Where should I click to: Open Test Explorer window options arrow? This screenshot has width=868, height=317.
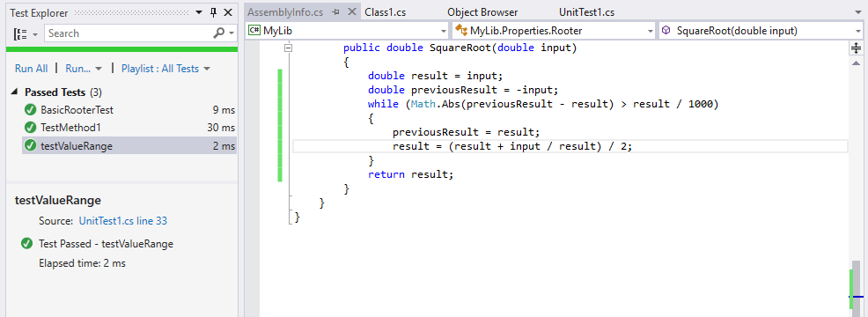[199, 12]
